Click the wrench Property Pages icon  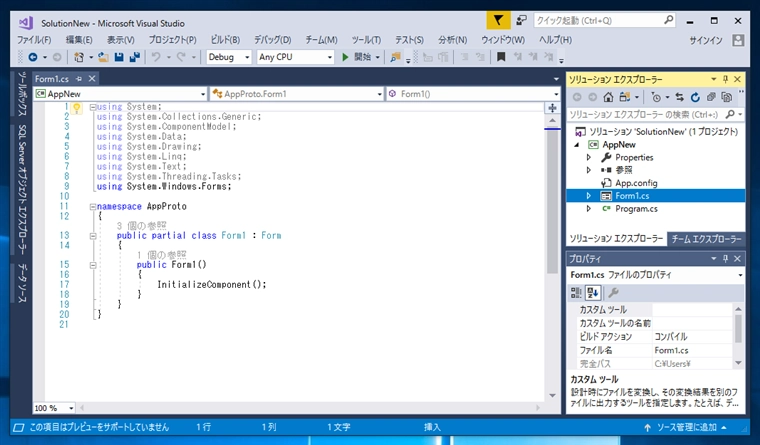click(613, 292)
